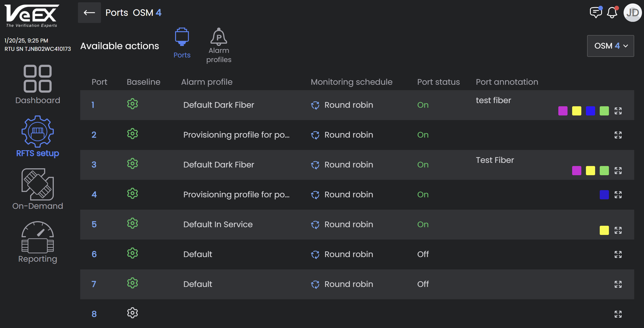Open port 5 number link
The image size is (644, 328).
coord(94,225)
